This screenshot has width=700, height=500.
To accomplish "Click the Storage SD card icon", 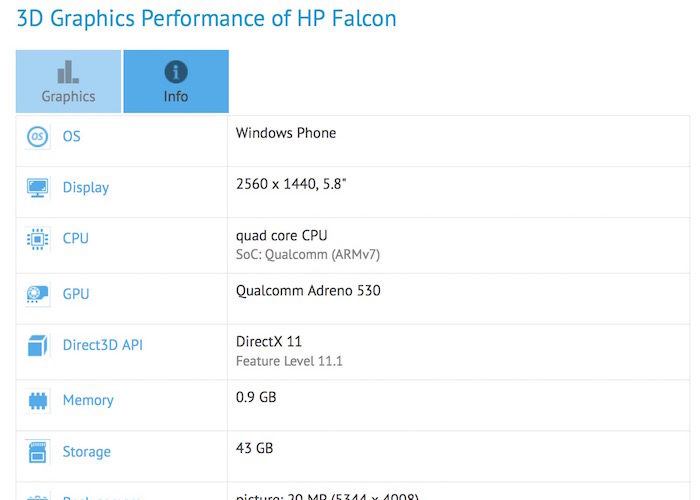I will click(38, 452).
